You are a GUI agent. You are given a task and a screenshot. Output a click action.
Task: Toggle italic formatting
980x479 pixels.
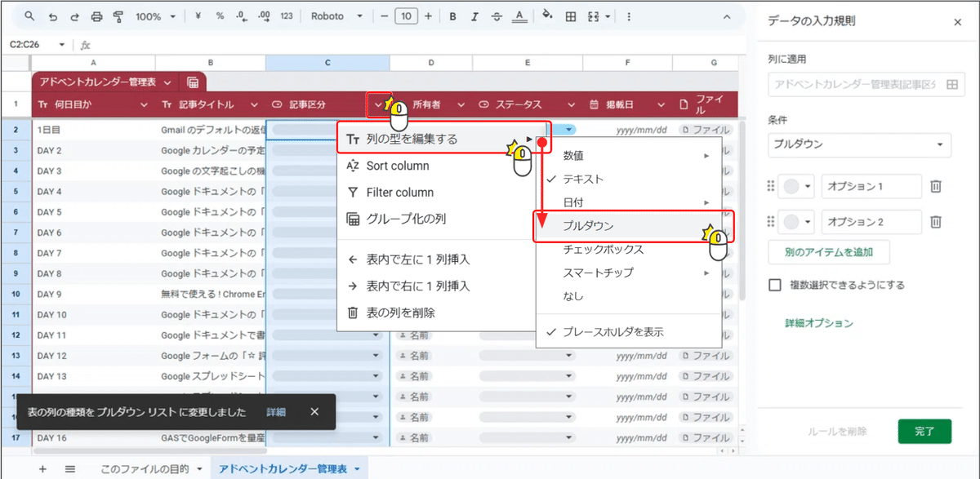[x=474, y=16]
